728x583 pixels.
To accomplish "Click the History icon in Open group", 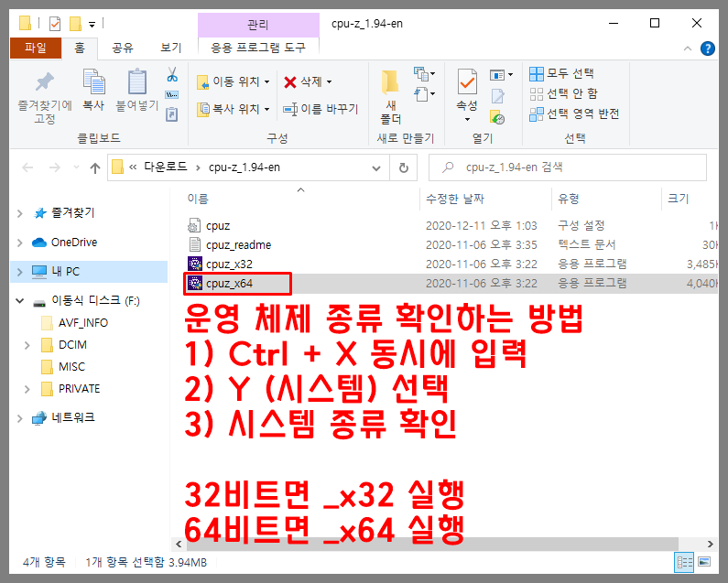I will [497, 117].
